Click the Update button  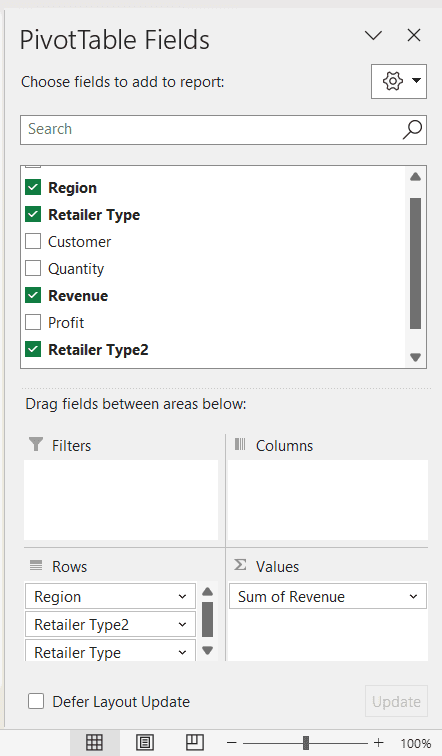pos(396,702)
